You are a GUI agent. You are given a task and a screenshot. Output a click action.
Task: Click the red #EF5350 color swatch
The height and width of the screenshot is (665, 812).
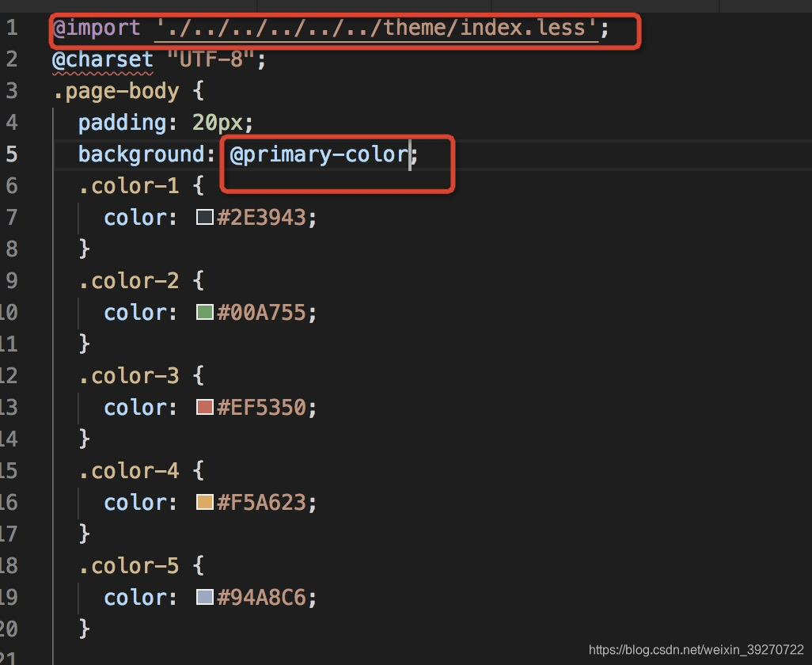tap(205, 407)
